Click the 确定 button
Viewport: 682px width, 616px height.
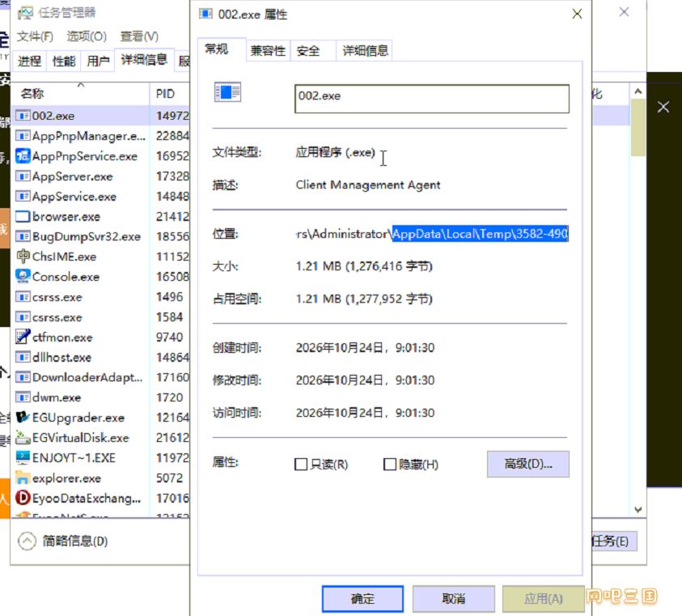click(362, 598)
